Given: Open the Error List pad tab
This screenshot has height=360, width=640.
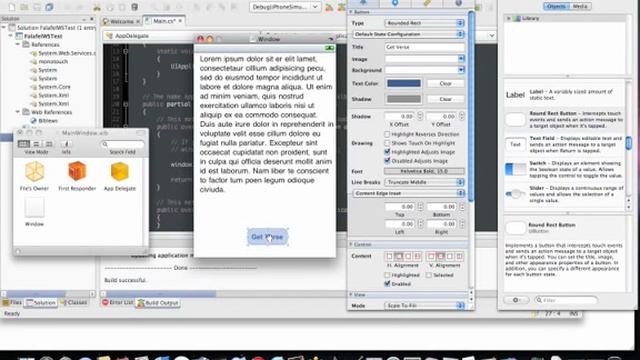Looking at the screenshot, I should [x=118, y=302].
